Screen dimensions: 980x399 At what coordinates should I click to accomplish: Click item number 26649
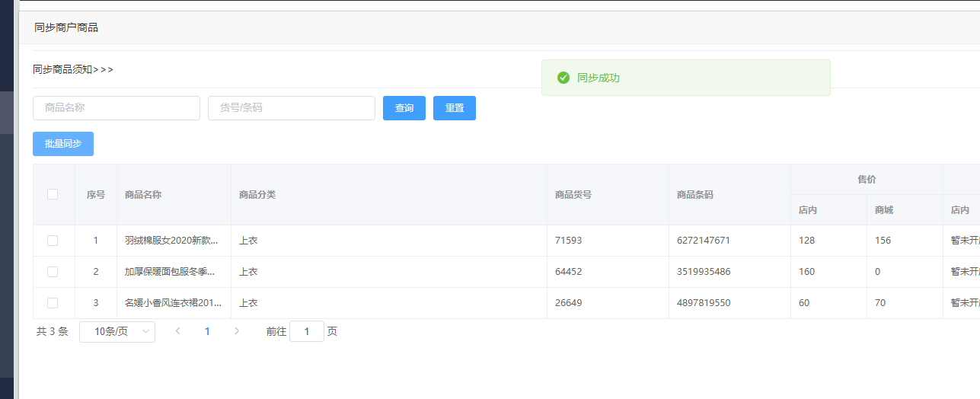tap(568, 303)
